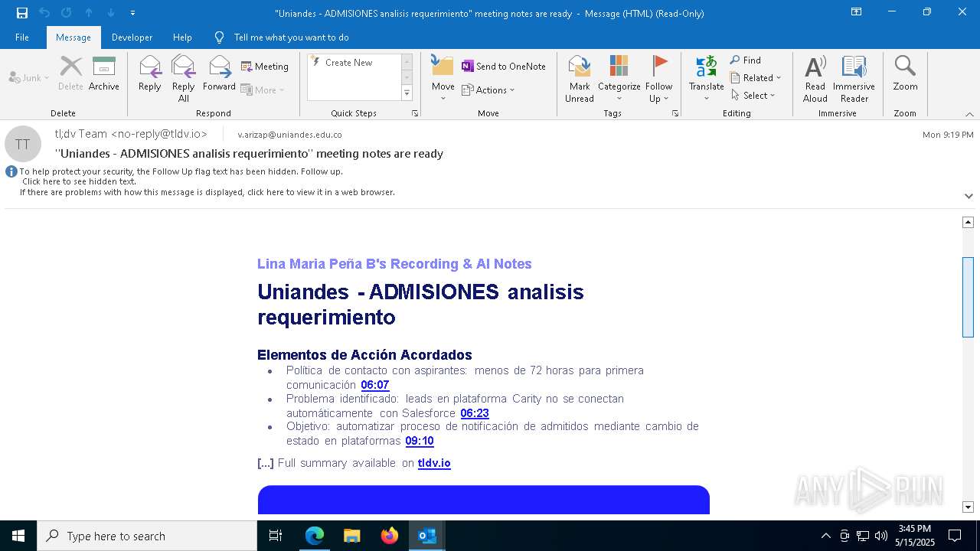Open the Move folder dropdown
Screen dimensions: 980x551
click(x=443, y=79)
